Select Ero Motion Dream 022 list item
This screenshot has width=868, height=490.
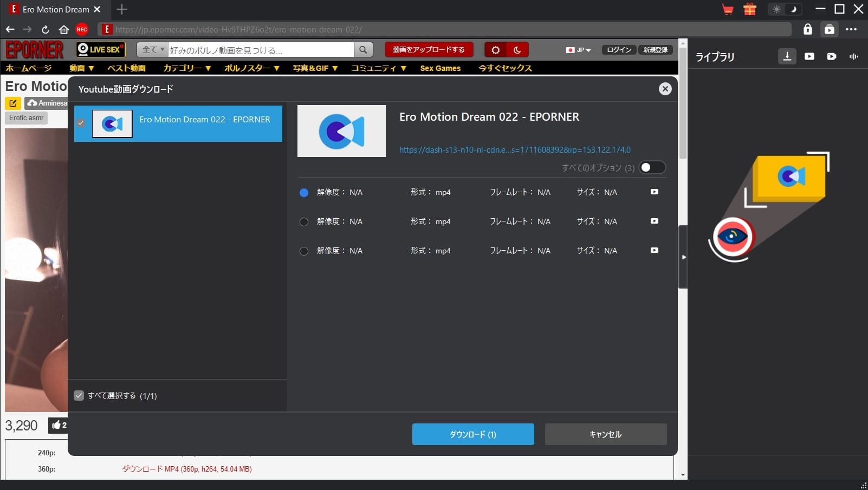tap(178, 123)
